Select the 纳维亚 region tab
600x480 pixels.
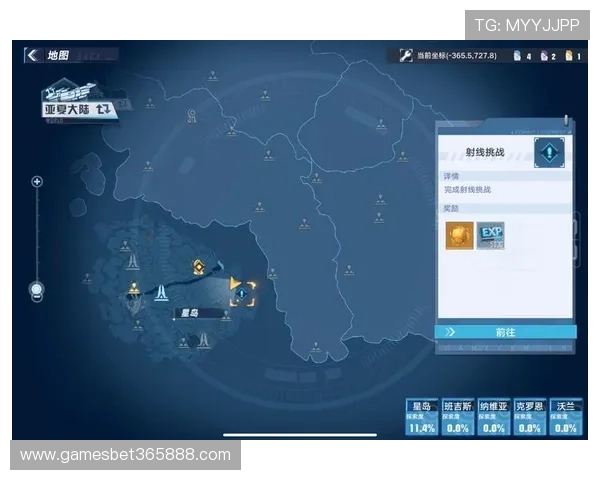point(494,417)
